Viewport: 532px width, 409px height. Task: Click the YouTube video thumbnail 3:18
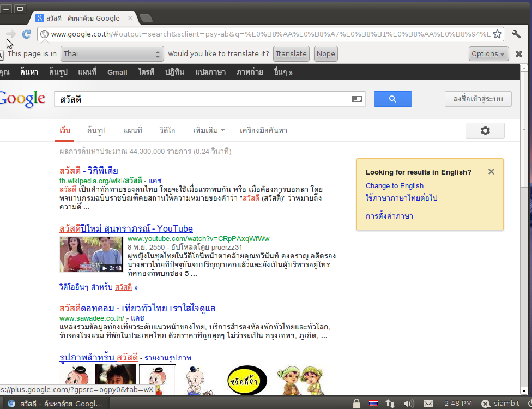pos(91,255)
